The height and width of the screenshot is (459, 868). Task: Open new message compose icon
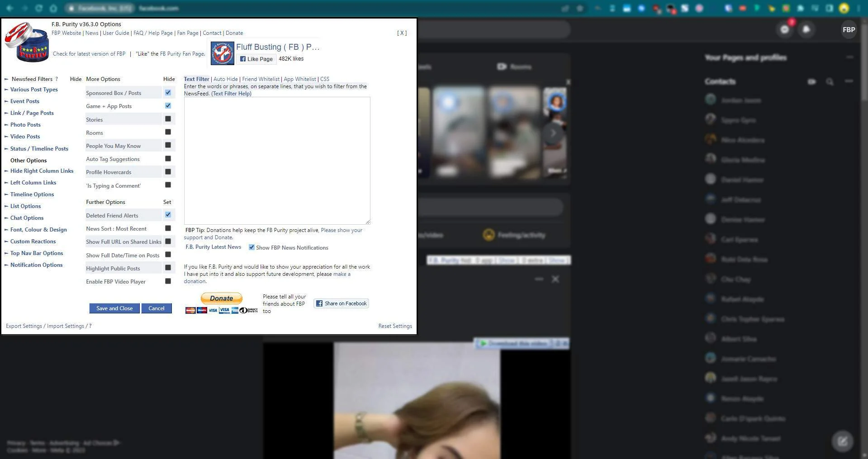tap(842, 441)
